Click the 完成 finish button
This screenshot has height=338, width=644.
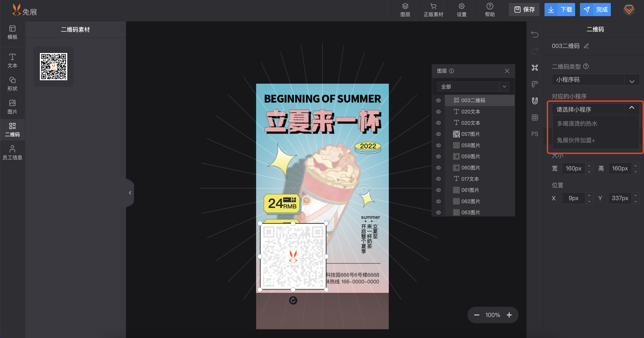[595, 9]
